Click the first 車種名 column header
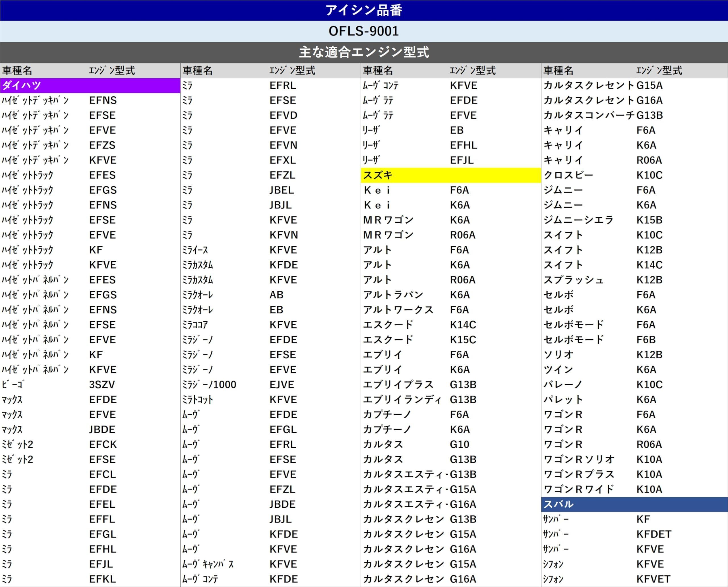 (x=18, y=70)
